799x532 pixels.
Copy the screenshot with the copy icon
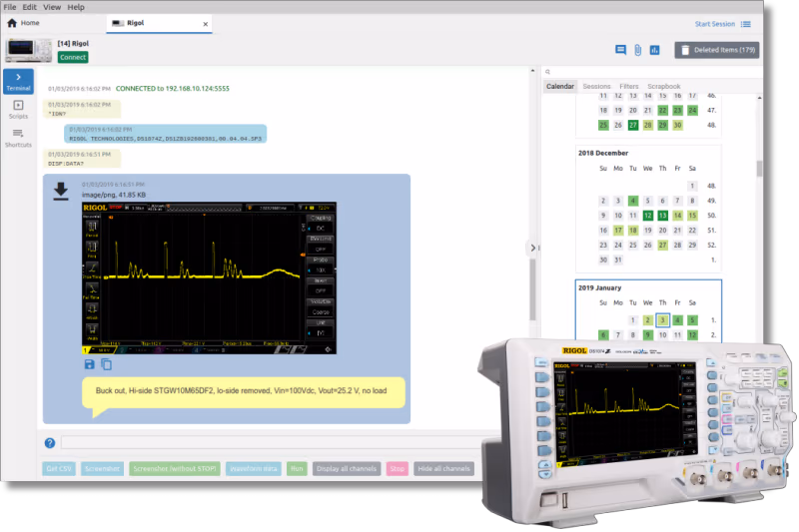(106, 364)
